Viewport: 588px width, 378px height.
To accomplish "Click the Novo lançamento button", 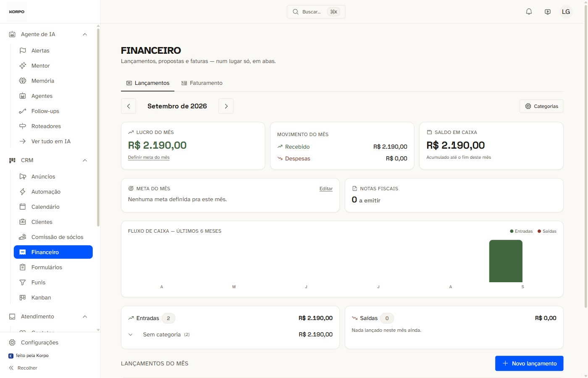I will [529, 363].
